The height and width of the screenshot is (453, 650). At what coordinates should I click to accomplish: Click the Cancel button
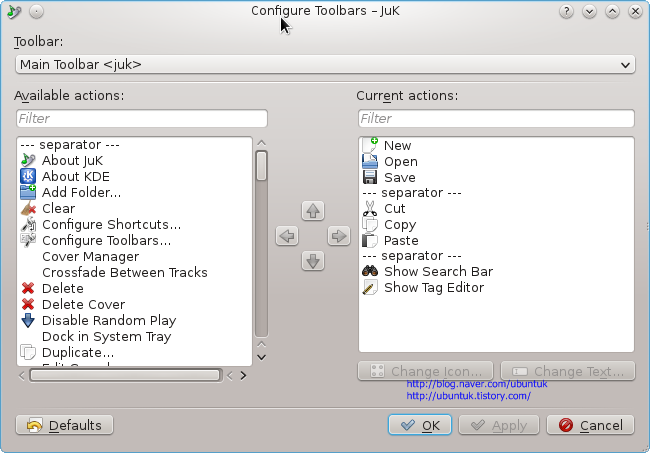pyautogui.click(x=590, y=425)
